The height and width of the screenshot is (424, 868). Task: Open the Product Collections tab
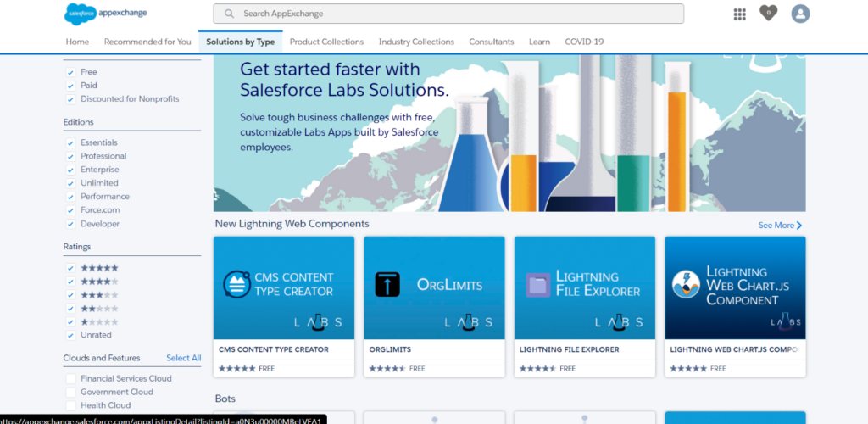point(326,42)
